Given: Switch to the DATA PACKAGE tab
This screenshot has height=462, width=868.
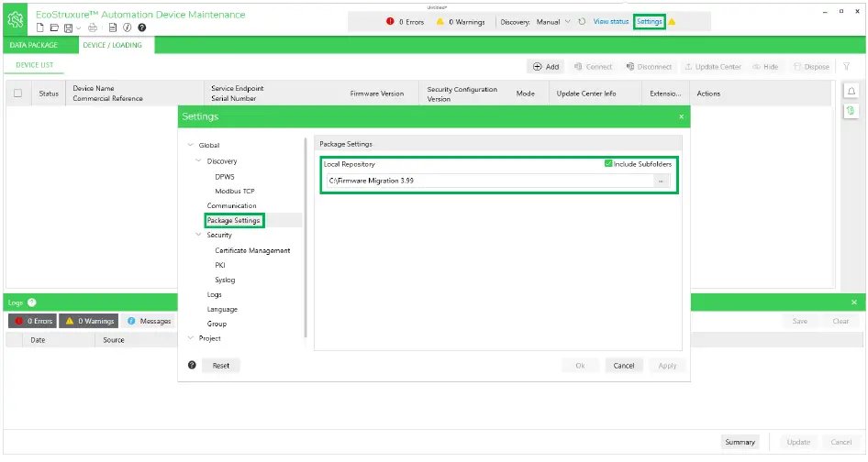Looking at the screenshot, I should pos(34,45).
